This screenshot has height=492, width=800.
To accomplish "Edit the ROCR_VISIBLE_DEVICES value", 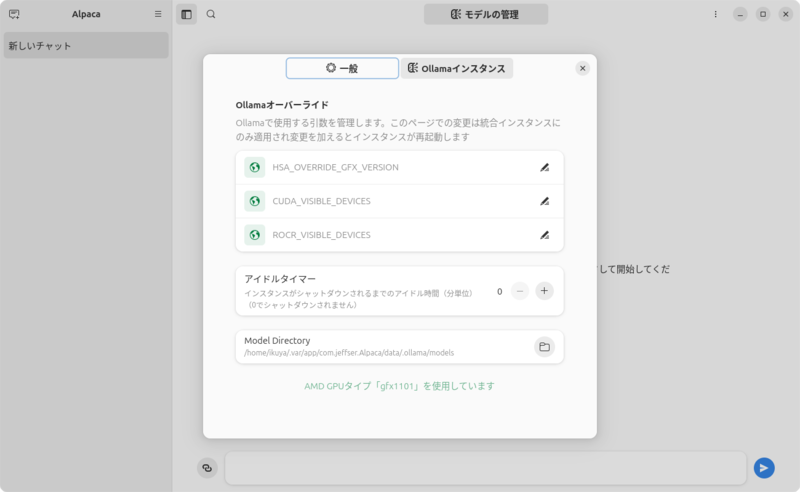I will click(x=544, y=235).
